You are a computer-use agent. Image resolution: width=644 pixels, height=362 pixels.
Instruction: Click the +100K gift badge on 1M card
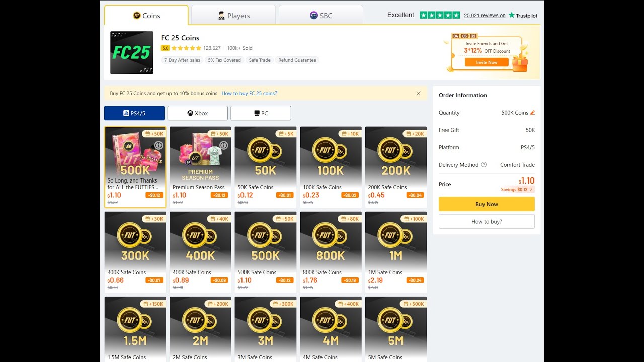414,219
